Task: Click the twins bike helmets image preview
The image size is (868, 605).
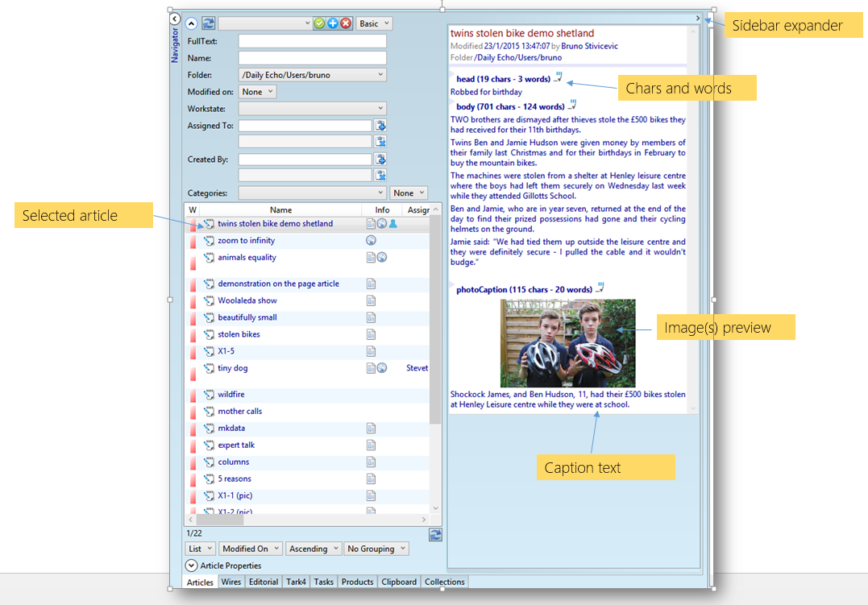Action: [x=568, y=343]
